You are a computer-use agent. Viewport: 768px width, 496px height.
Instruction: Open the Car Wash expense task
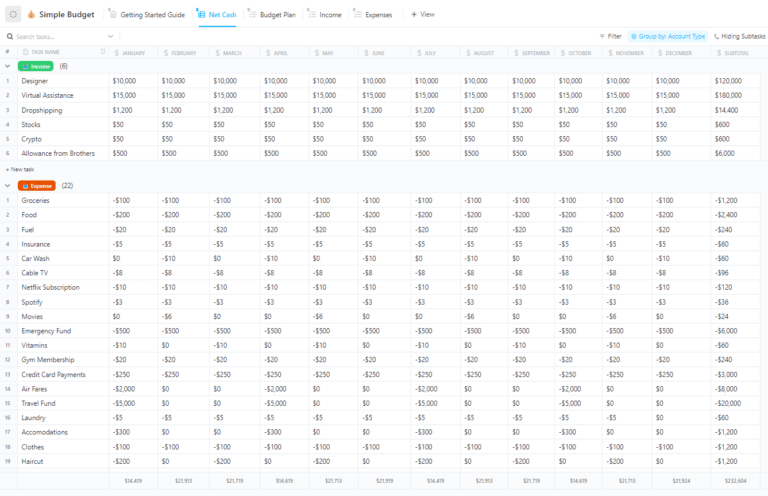coord(35,259)
